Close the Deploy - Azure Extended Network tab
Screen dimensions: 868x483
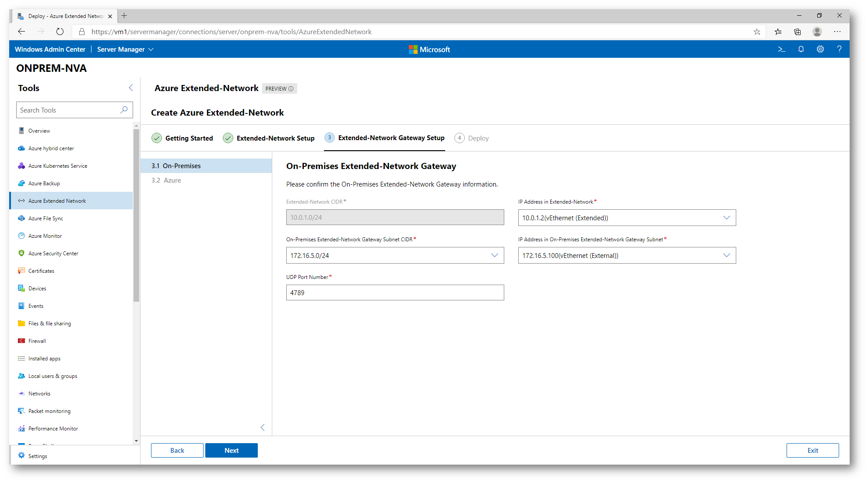coord(110,16)
